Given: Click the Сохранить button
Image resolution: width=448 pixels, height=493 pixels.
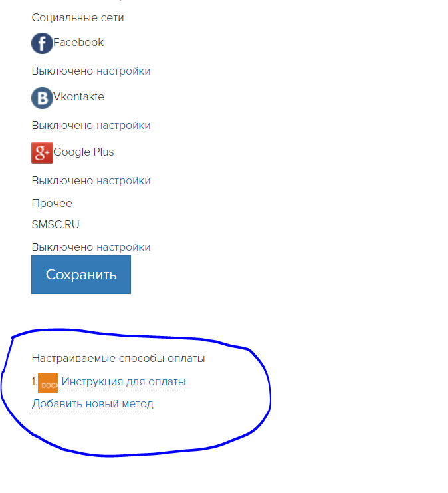Looking at the screenshot, I should coord(81,275).
